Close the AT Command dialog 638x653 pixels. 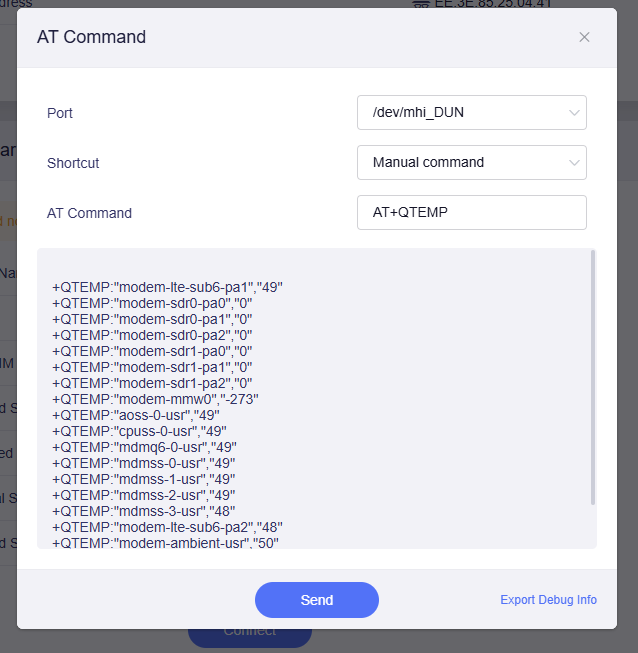click(x=584, y=37)
